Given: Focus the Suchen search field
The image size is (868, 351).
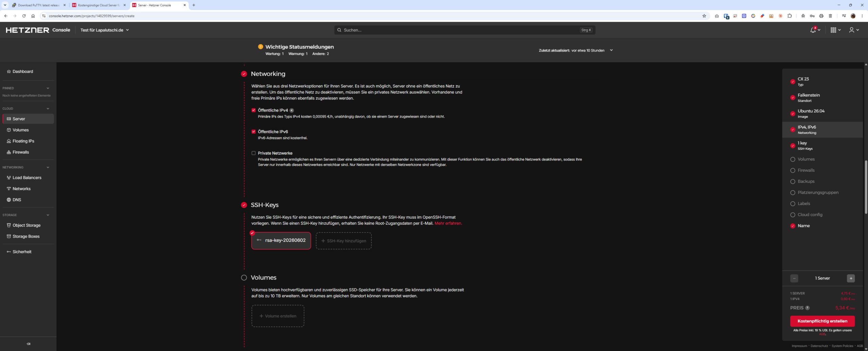Looking at the screenshot, I should 465,30.
